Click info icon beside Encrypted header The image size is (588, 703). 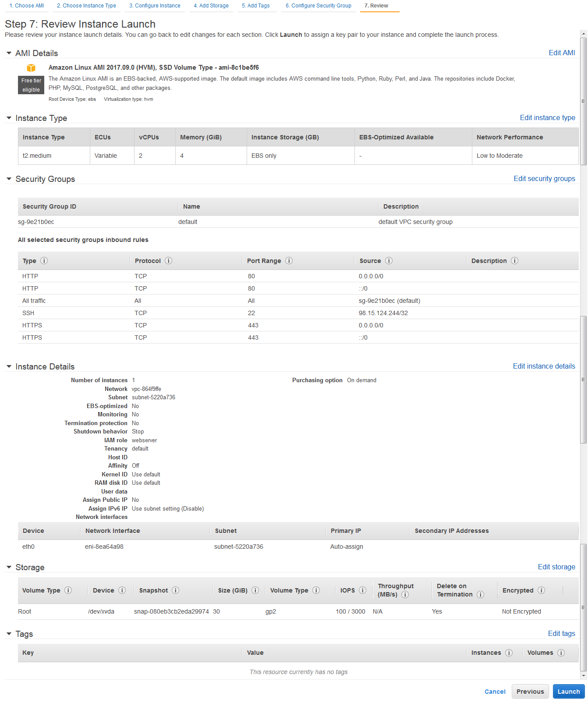pos(541,590)
